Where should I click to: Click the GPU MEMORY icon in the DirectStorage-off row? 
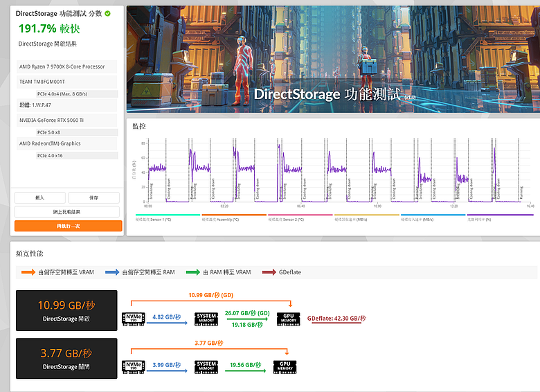tap(285, 367)
